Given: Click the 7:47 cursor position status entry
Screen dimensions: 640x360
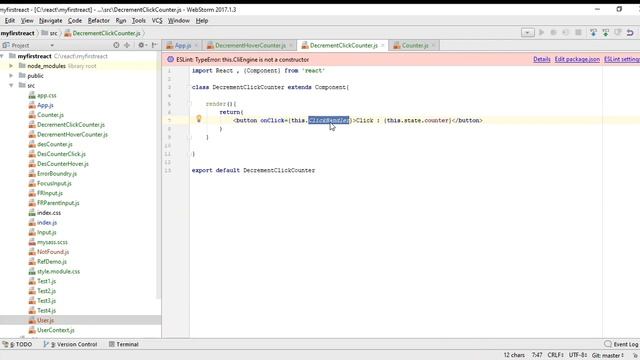Looking at the screenshot, I should point(537,355).
